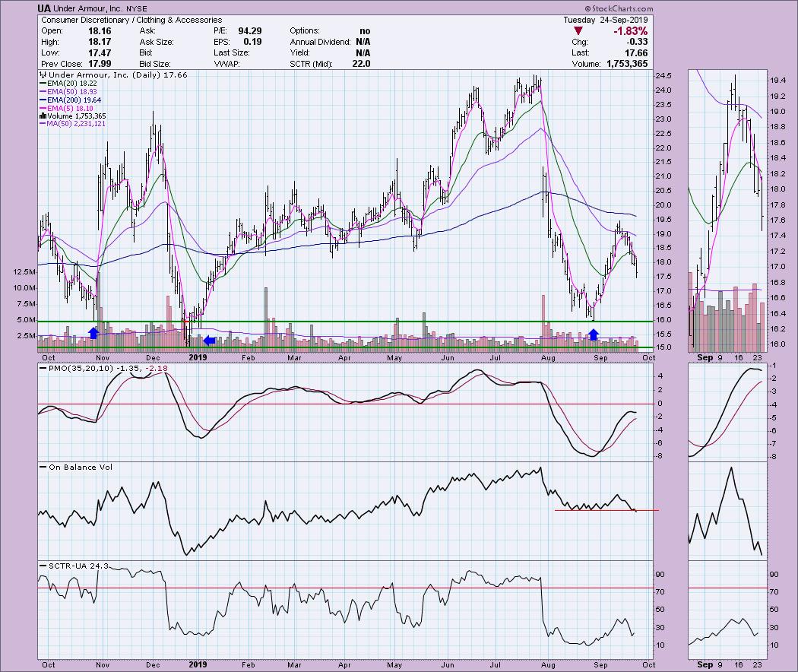Click the 'On Balance Vol' panel label
This screenshot has width=798, height=672.
(81, 467)
